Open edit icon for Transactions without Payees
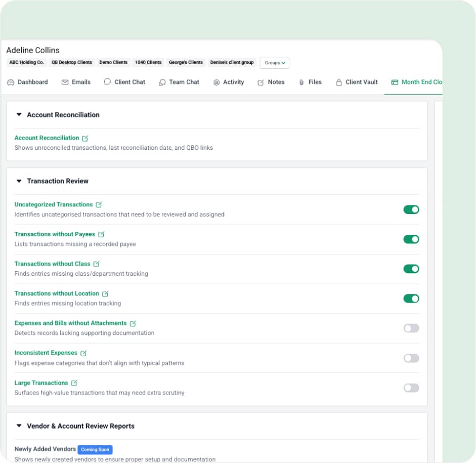 [101, 234]
